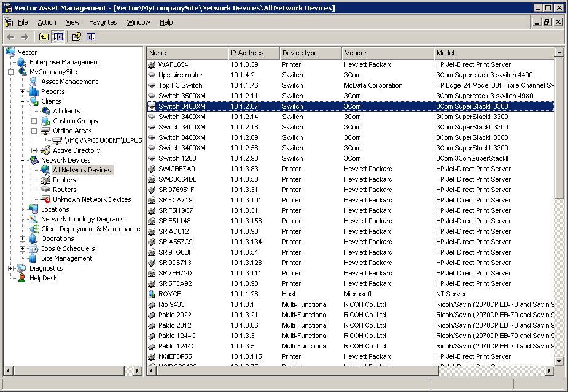This screenshot has height=392, width=568.
Task: Select the Top FC Switch row
Action: coord(350,86)
